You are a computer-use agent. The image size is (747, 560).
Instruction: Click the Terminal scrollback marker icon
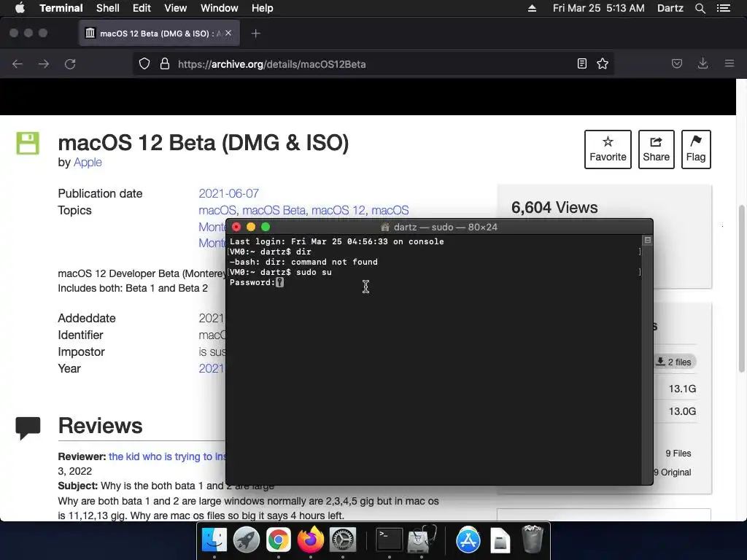648,241
